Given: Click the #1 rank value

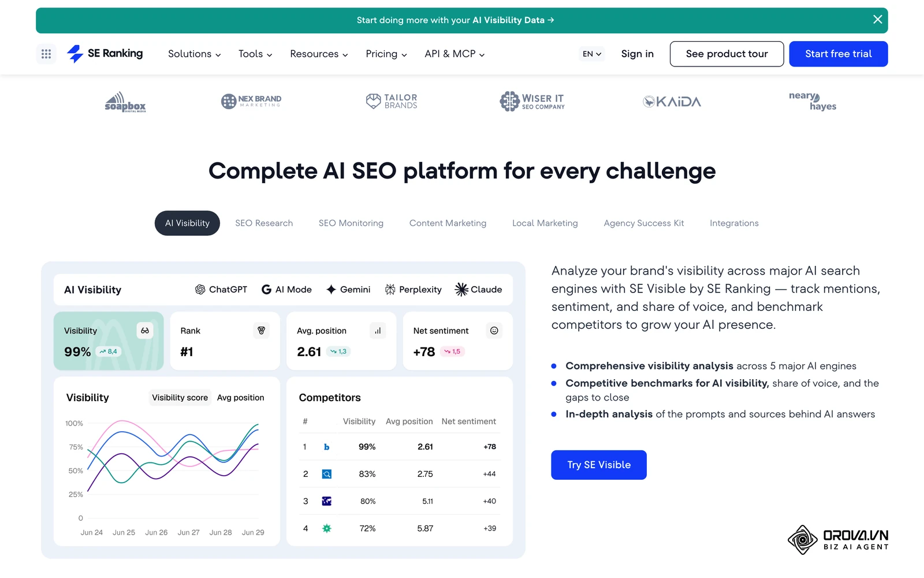Looking at the screenshot, I should click(x=187, y=352).
